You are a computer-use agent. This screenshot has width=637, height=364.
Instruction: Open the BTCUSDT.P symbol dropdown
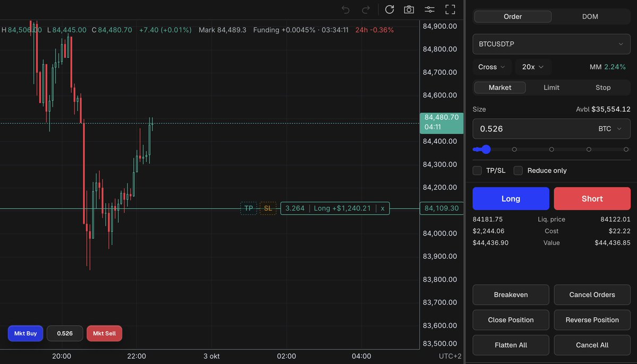click(x=551, y=44)
